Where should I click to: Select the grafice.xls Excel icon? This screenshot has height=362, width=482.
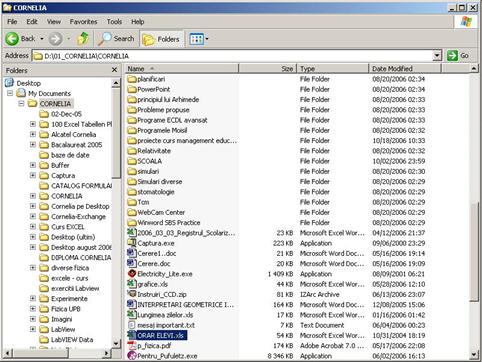point(132,284)
